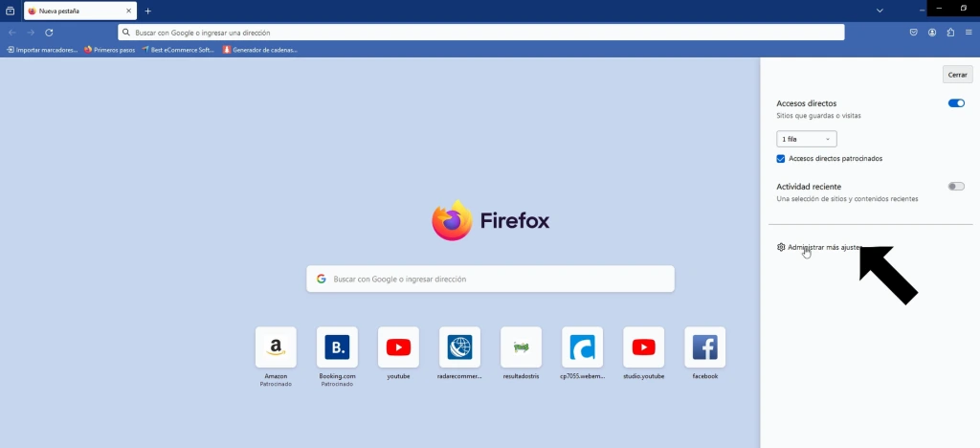Go back with the back arrow
This screenshot has width=980, height=448.
point(11,33)
